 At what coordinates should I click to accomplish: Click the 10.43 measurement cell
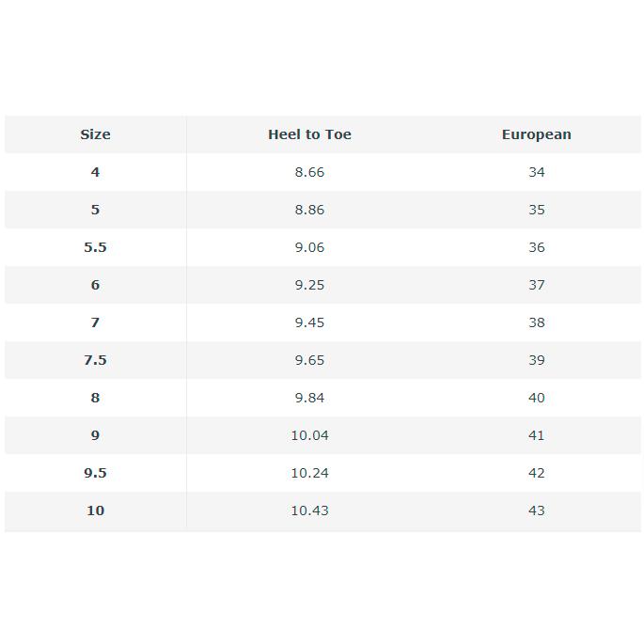click(x=309, y=510)
